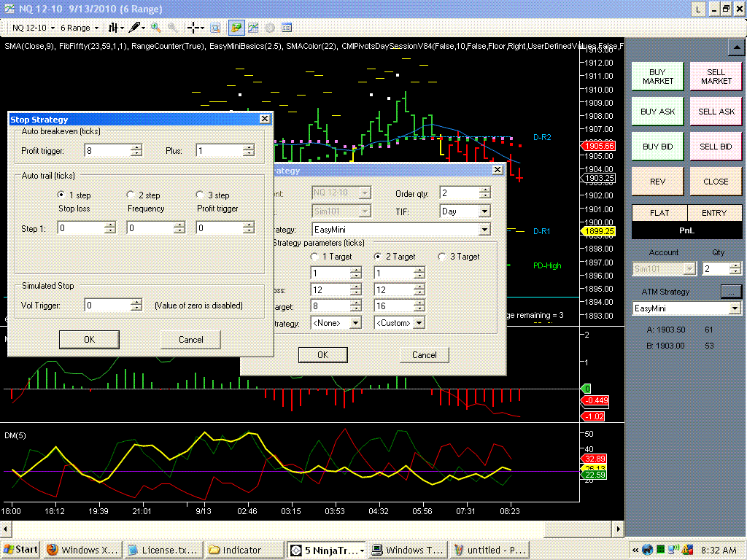
Task: Choose the 3 Target radio button
Action: coord(442,257)
